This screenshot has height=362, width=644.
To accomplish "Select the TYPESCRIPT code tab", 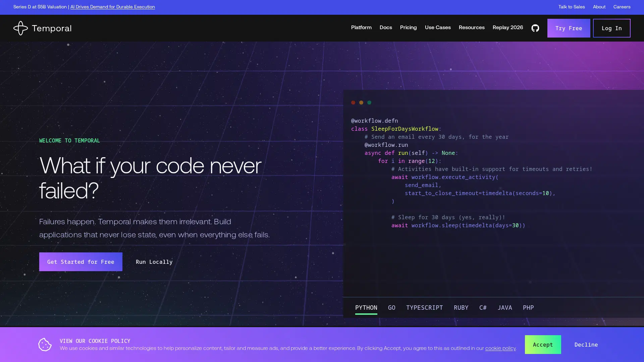I will pos(424,308).
